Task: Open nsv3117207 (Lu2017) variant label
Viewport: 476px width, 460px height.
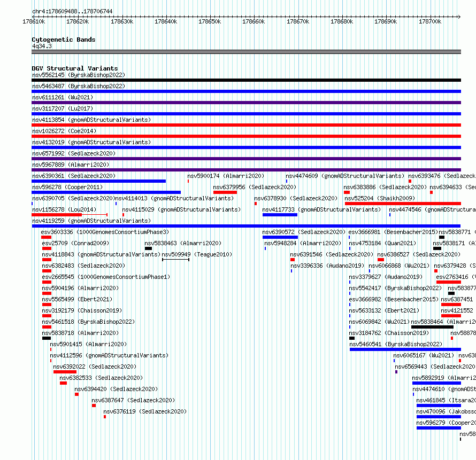Action: (x=63, y=108)
